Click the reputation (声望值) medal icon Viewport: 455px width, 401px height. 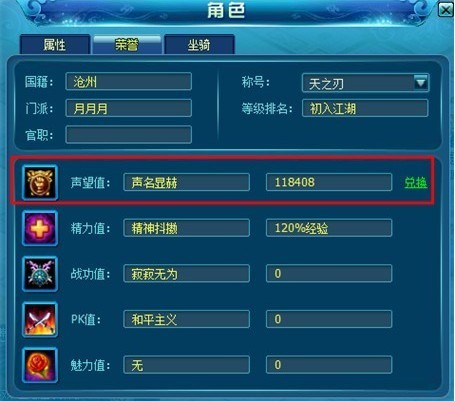click(40, 182)
